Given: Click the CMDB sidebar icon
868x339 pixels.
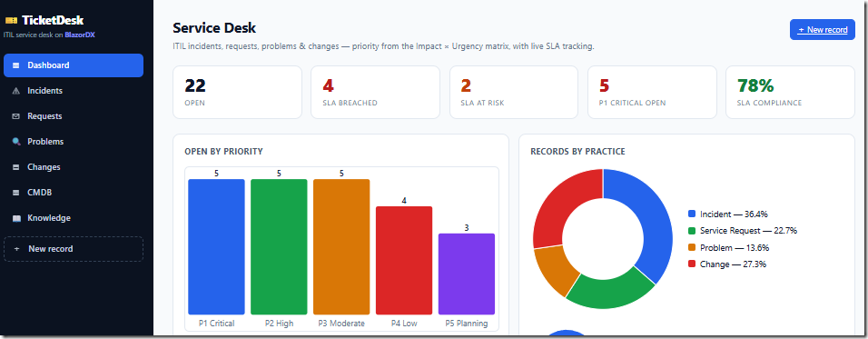Looking at the screenshot, I should pyautogui.click(x=15, y=193).
